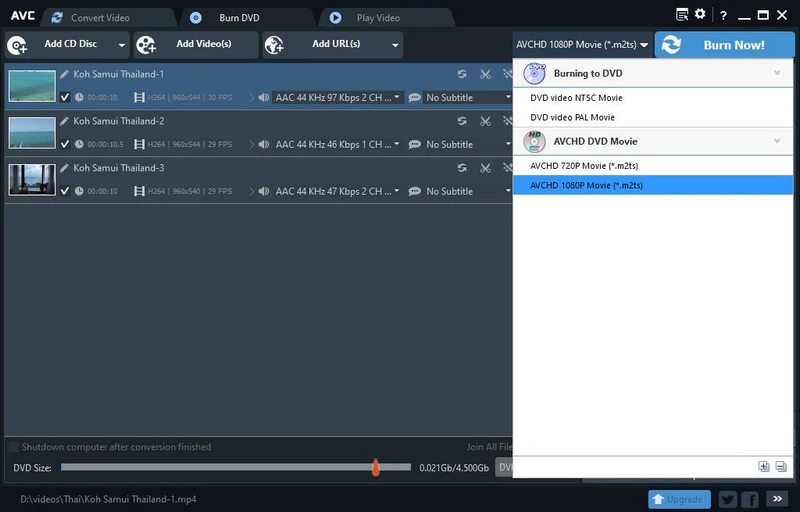Click the task list icon next to settings gear
This screenshot has width=800, height=512.
tap(682, 15)
